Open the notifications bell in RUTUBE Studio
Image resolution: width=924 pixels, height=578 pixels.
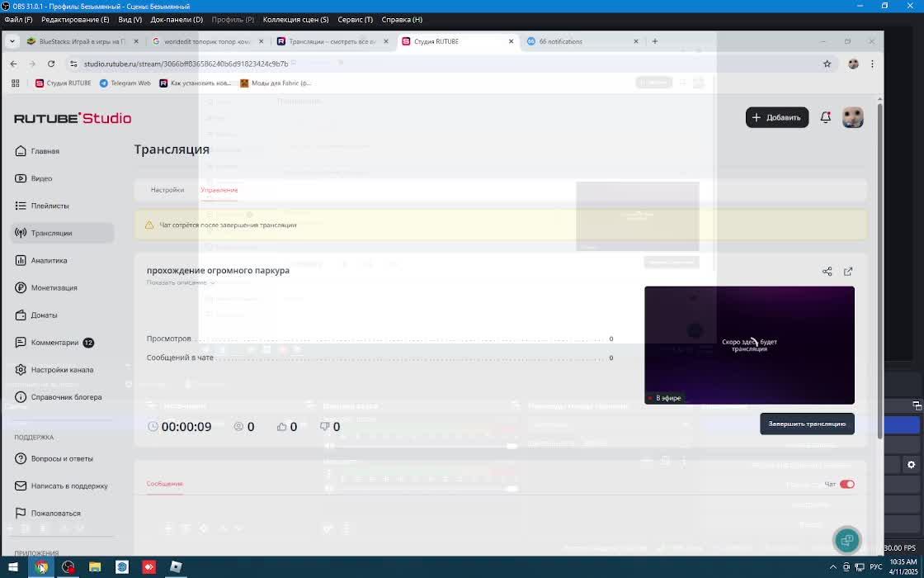tap(826, 117)
